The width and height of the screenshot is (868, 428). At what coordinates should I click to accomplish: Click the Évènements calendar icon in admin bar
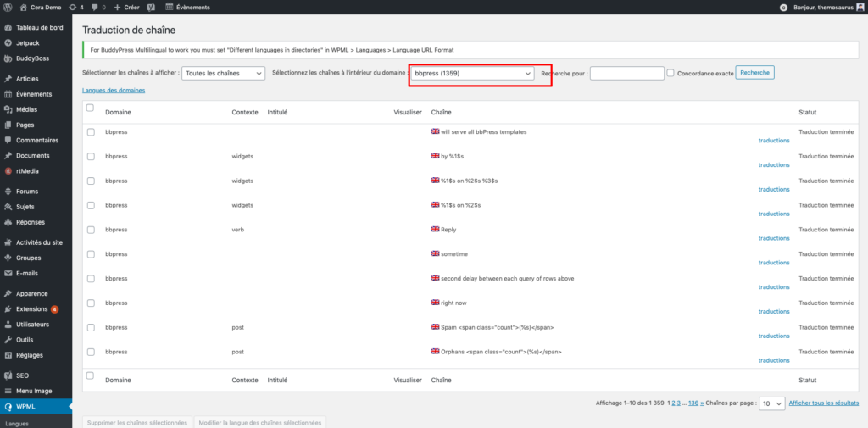(x=169, y=8)
